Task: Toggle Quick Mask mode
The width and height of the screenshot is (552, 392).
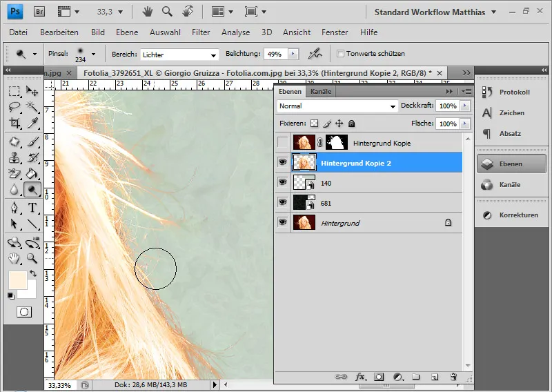Action: tap(24, 312)
